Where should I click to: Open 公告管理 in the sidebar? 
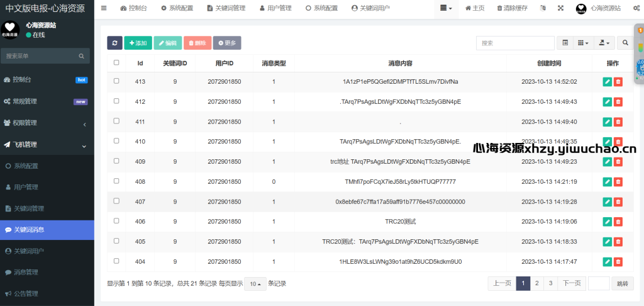tap(47, 293)
